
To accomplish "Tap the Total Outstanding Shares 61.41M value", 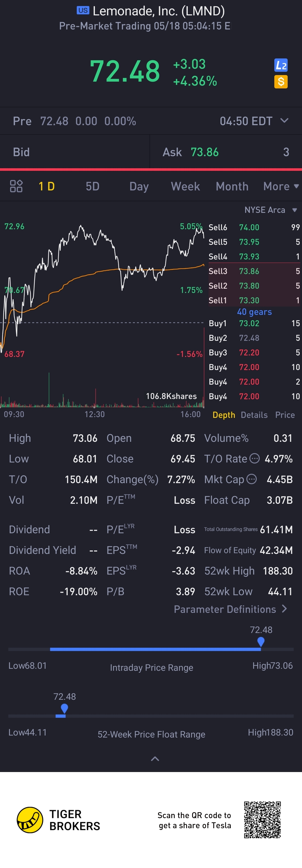I will 276,529.
